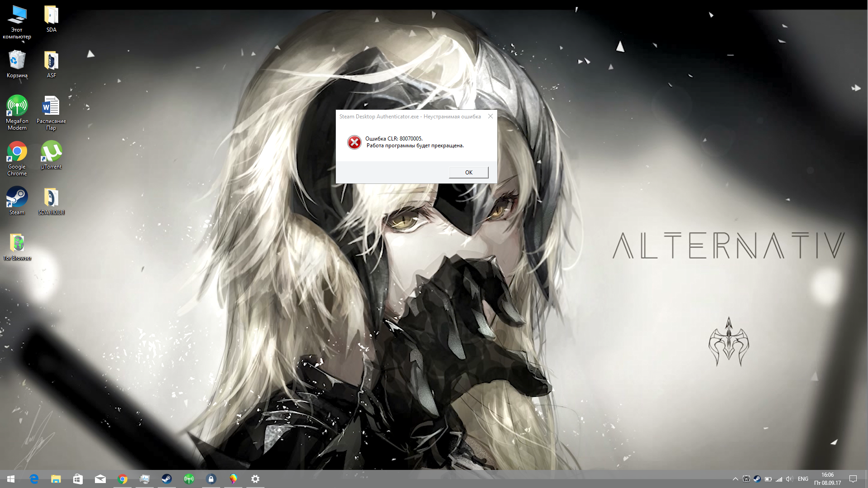Screen dimensions: 868x488
Task: Close the Steam Desktop Authenticator error dialog
Action: tap(491, 116)
